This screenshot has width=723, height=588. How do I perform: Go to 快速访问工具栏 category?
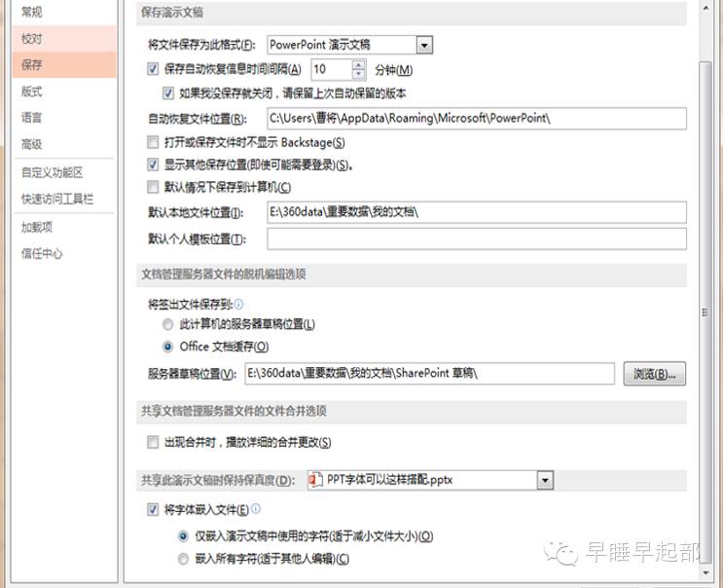pyautogui.click(x=64, y=199)
